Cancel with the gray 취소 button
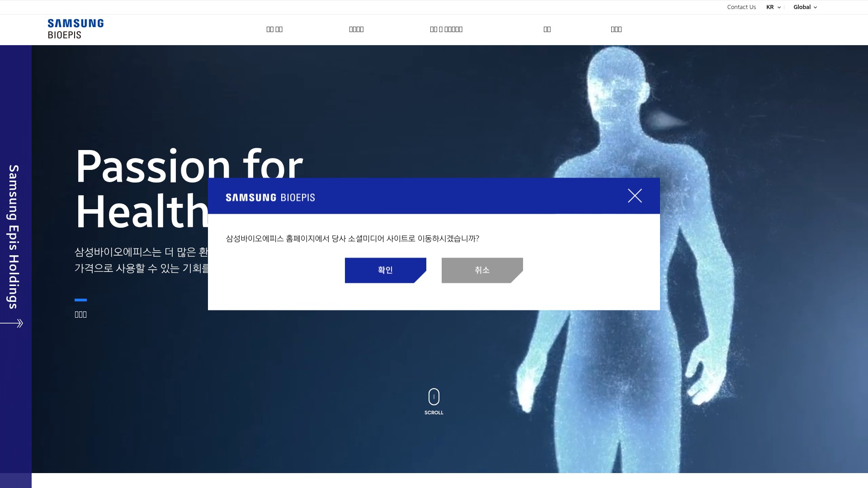Screen dimensions: 868x488 (482, 270)
